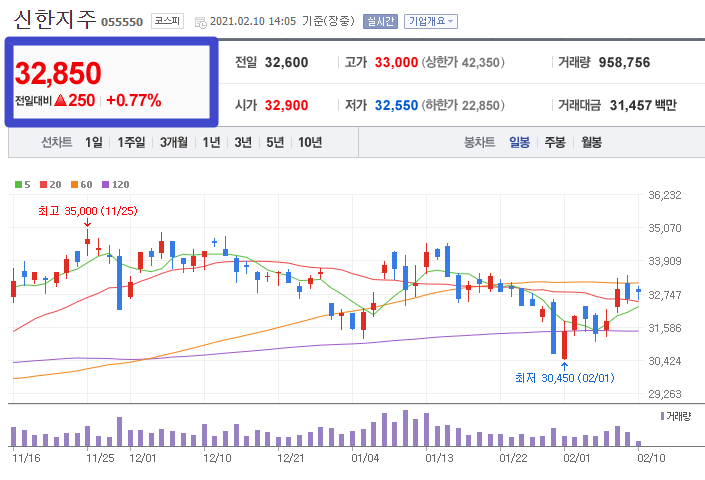Click the current price 32,850
Image resolution: width=705 pixels, height=480 pixels.
(x=58, y=73)
